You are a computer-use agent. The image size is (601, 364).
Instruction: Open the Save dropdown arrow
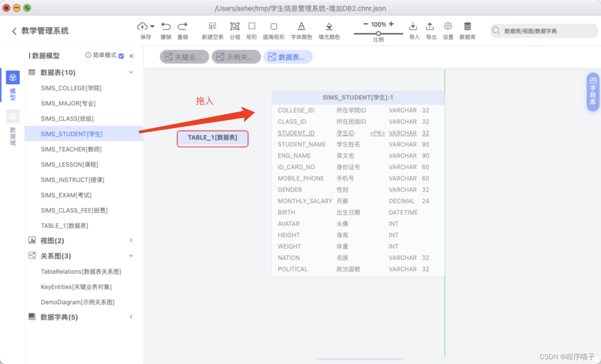click(152, 26)
